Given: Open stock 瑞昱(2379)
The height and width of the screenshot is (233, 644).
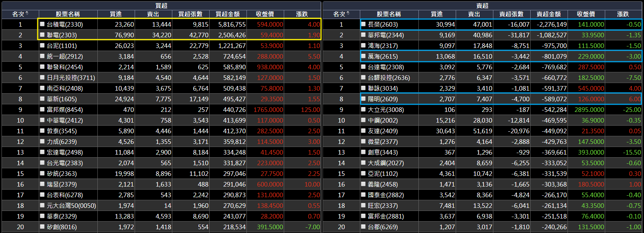Looking at the screenshot, I should click(62, 184).
